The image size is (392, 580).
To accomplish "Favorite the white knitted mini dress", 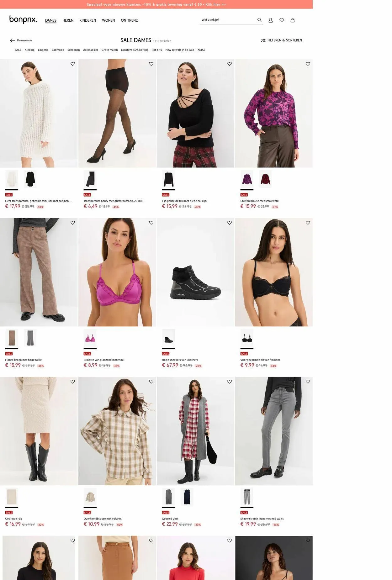I will tap(73, 64).
